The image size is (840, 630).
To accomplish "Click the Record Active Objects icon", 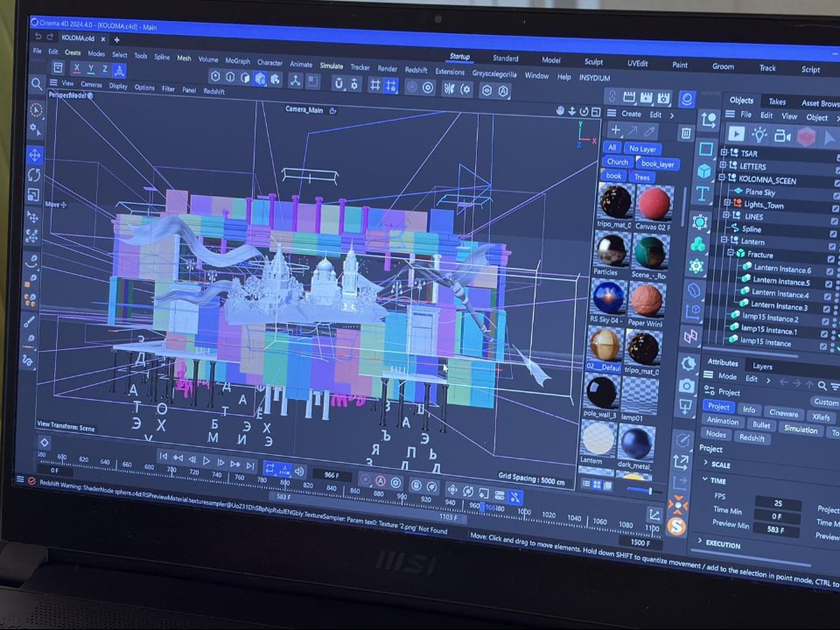I will [x=366, y=479].
